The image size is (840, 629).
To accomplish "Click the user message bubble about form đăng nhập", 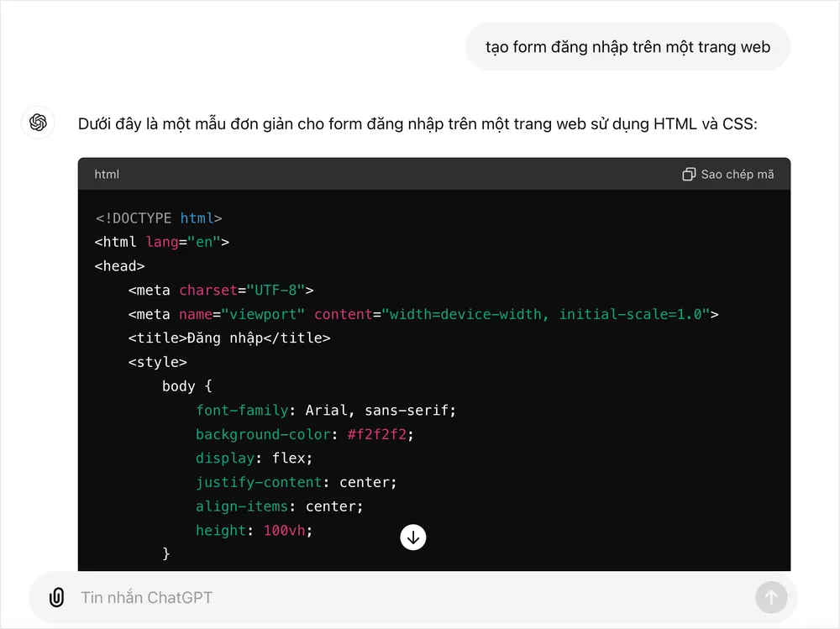I will coord(627,47).
